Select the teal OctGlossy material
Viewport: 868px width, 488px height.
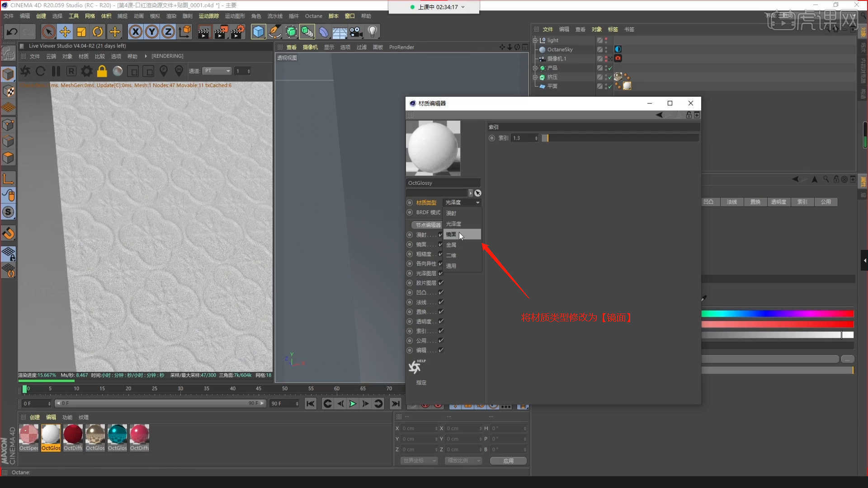117,438
